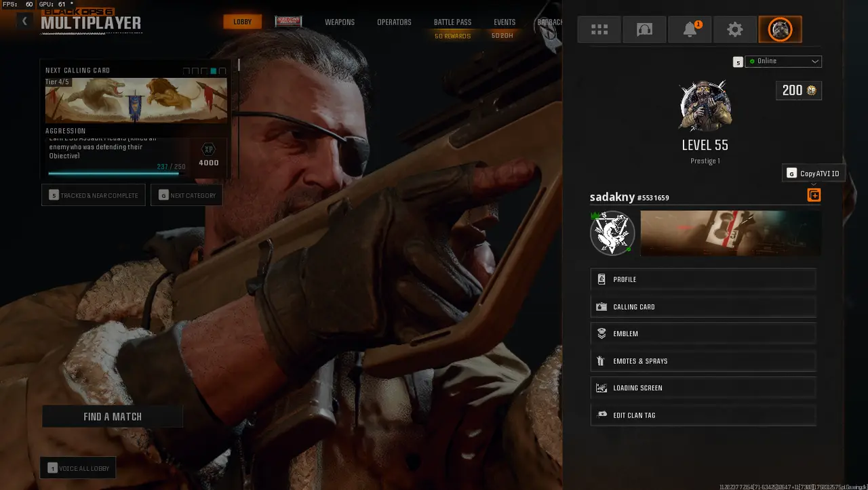
Task: Switch to the Lobby tab
Action: tap(242, 22)
